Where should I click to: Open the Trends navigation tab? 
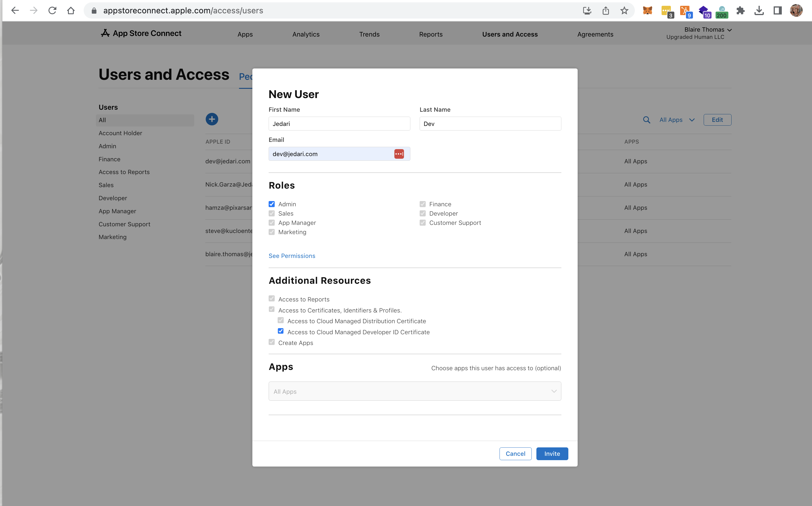(369, 34)
